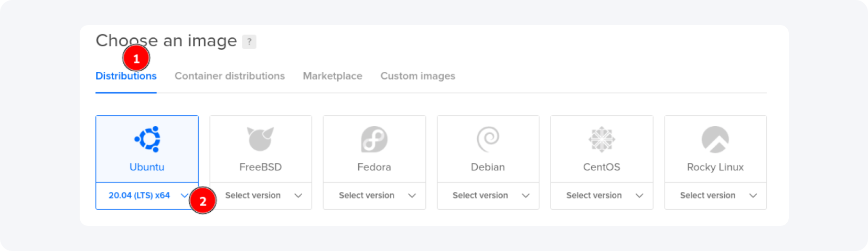Click the Fedora distribution name label
The width and height of the screenshot is (868, 251).
click(x=374, y=167)
